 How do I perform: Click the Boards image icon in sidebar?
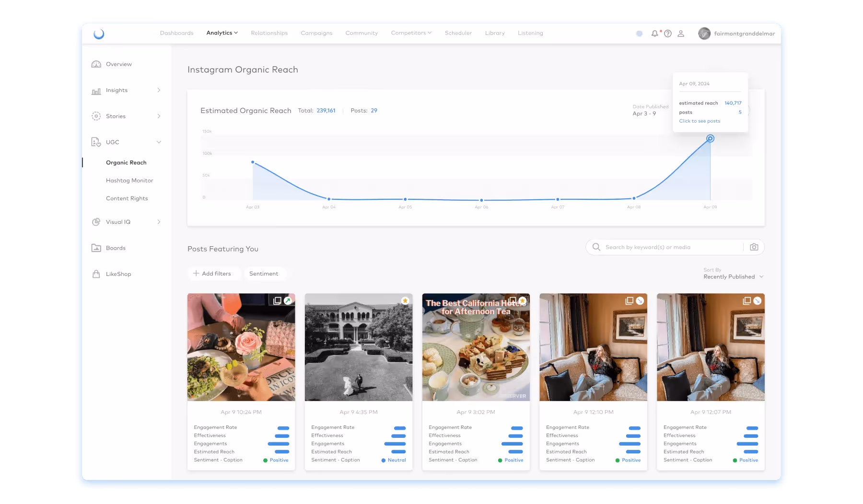click(96, 248)
